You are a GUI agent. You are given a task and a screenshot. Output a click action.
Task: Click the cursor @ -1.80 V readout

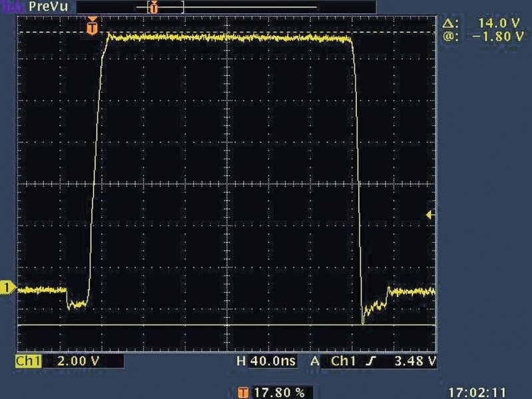pyautogui.click(x=483, y=37)
